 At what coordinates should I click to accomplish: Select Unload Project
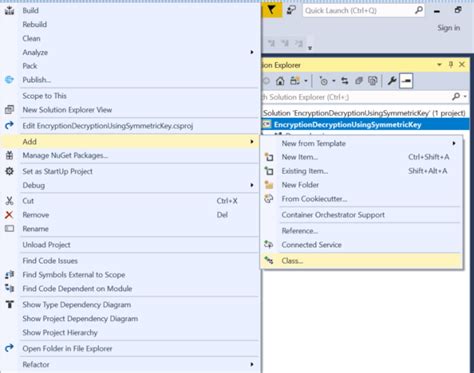click(x=46, y=245)
